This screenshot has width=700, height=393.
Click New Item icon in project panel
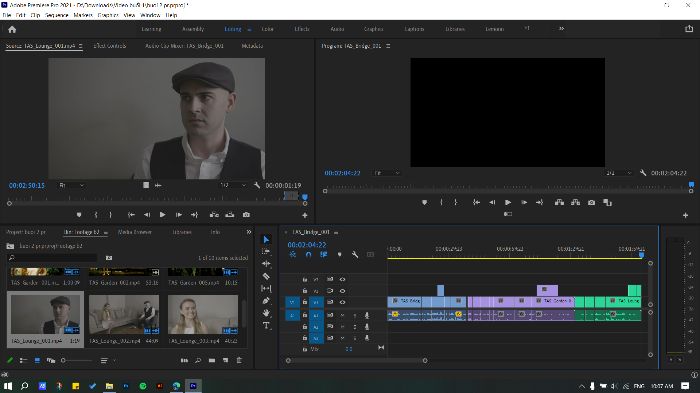pyautogui.click(x=225, y=360)
